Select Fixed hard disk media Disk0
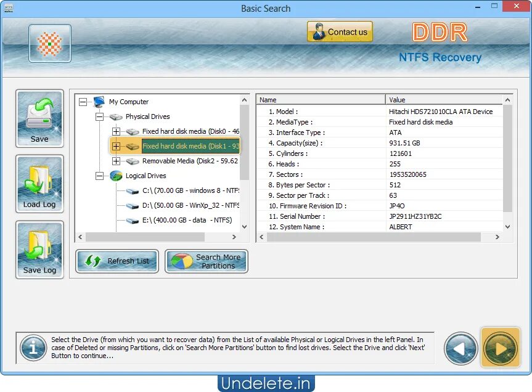The height and width of the screenshot is (392, 532). tap(190, 131)
